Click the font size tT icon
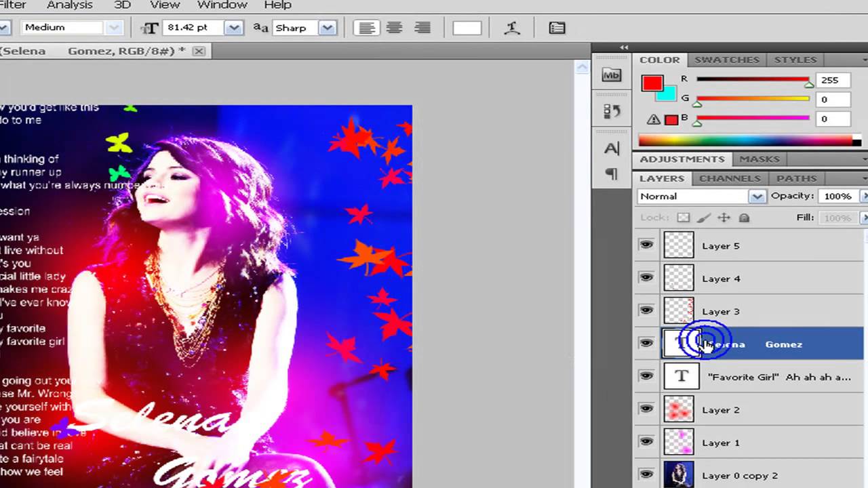Image resolution: width=868 pixels, height=488 pixels. click(150, 28)
